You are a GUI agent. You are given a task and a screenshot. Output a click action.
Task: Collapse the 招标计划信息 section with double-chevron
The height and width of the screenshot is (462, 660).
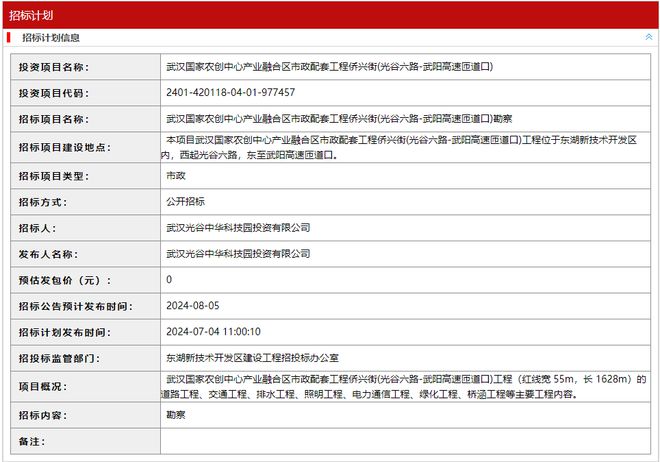click(649, 37)
